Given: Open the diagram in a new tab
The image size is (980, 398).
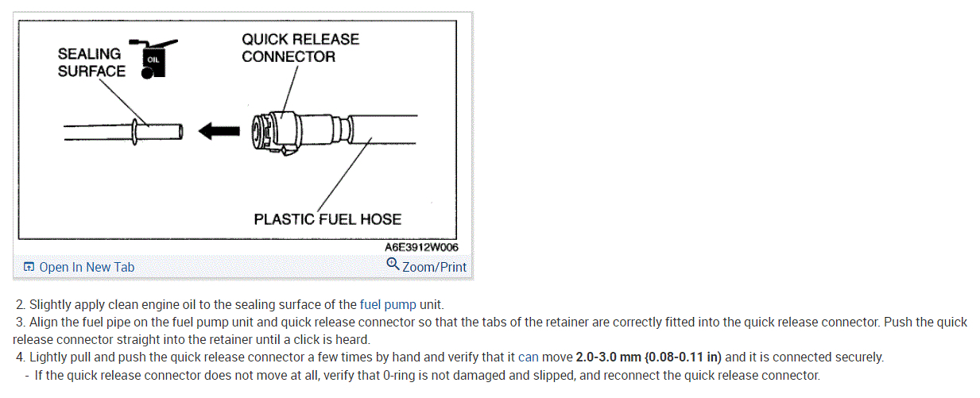Looking at the screenshot, I should (87, 267).
